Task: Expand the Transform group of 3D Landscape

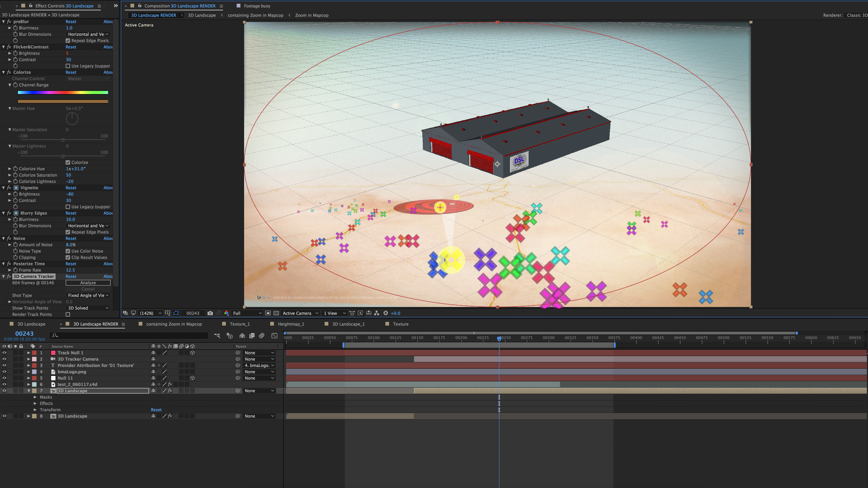Action: point(35,410)
